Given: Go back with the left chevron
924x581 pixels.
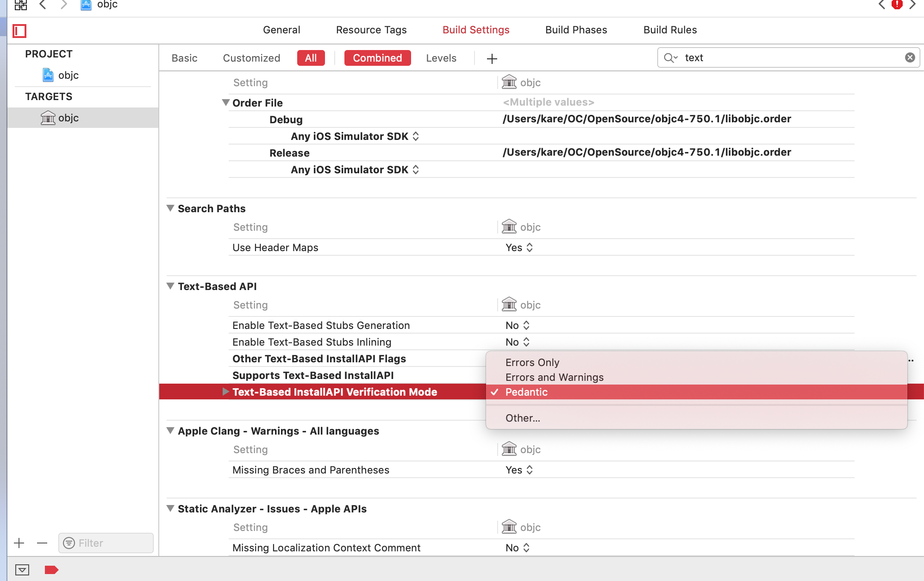Looking at the screenshot, I should (43, 5).
